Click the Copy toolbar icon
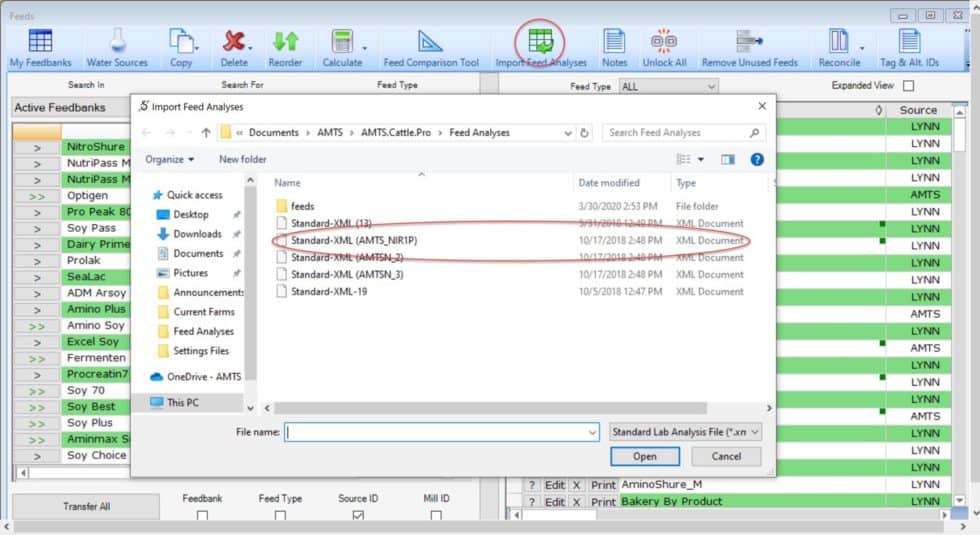The image size is (980, 535). pos(181,41)
